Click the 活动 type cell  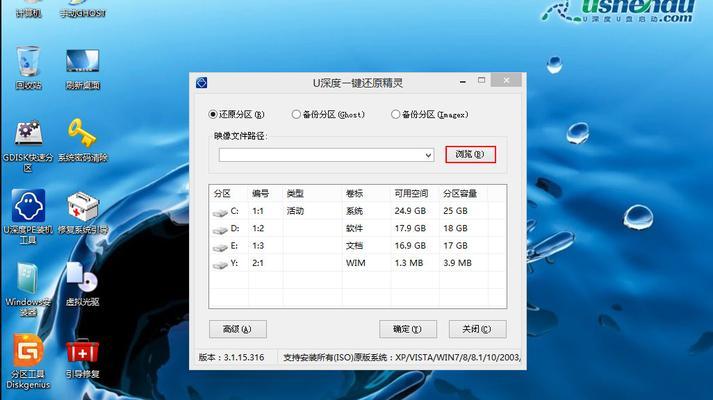click(x=295, y=211)
